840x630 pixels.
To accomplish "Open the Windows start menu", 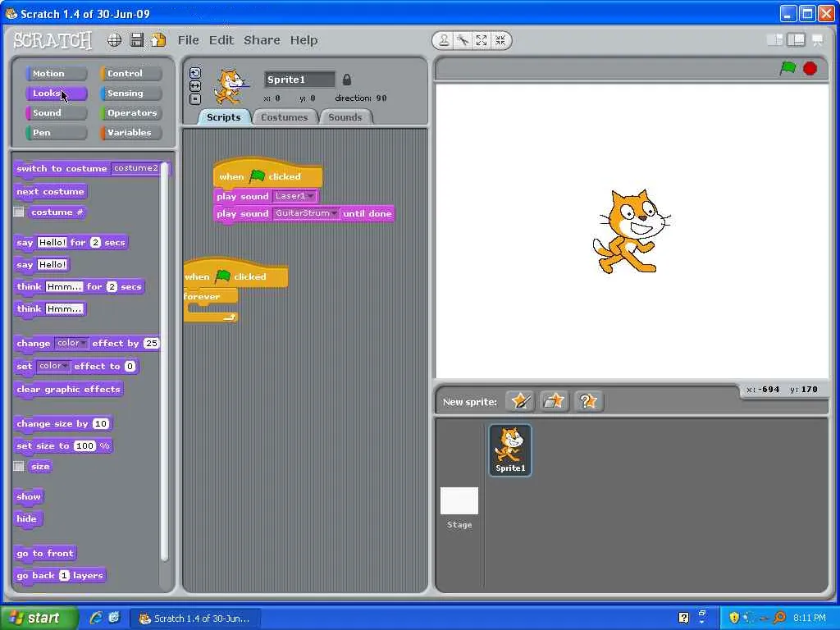I will pos(39,618).
